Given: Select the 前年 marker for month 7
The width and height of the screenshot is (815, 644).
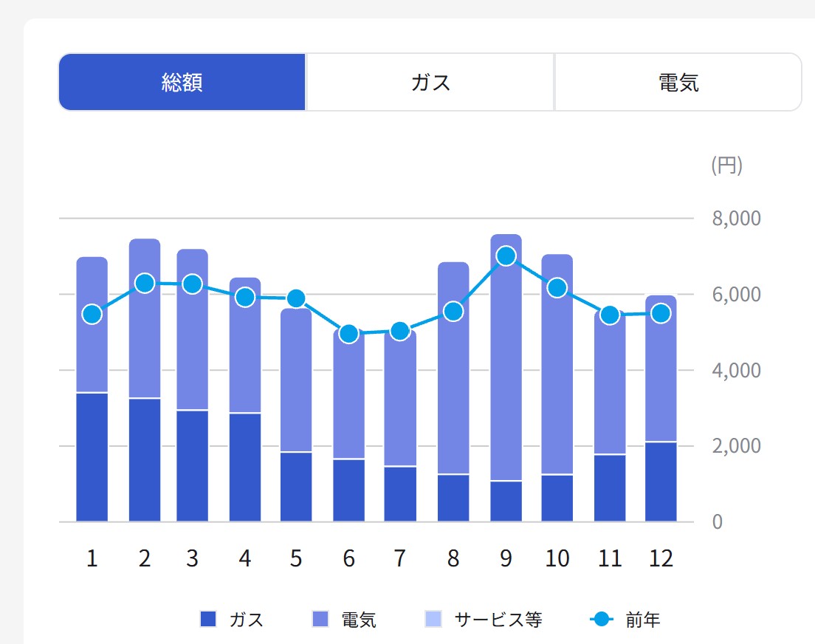Looking at the screenshot, I should [x=400, y=331].
